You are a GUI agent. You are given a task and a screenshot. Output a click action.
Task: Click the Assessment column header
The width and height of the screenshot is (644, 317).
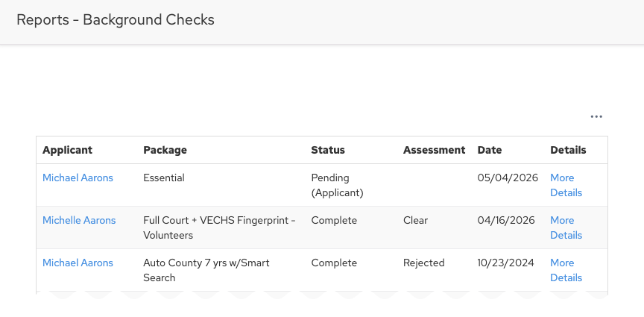(x=434, y=150)
